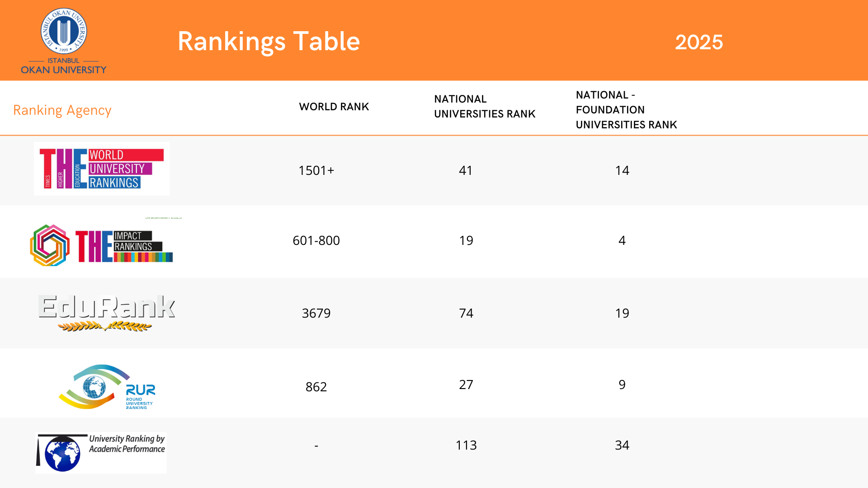Click the WORLD RANK column header
The height and width of the screenshot is (488, 868).
334,107
